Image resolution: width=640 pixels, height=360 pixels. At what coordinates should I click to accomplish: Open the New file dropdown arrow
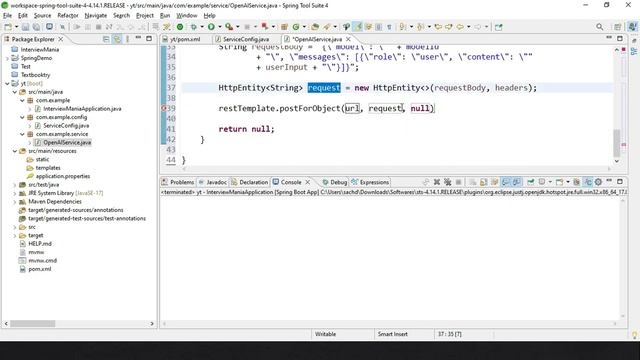click(16, 27)
